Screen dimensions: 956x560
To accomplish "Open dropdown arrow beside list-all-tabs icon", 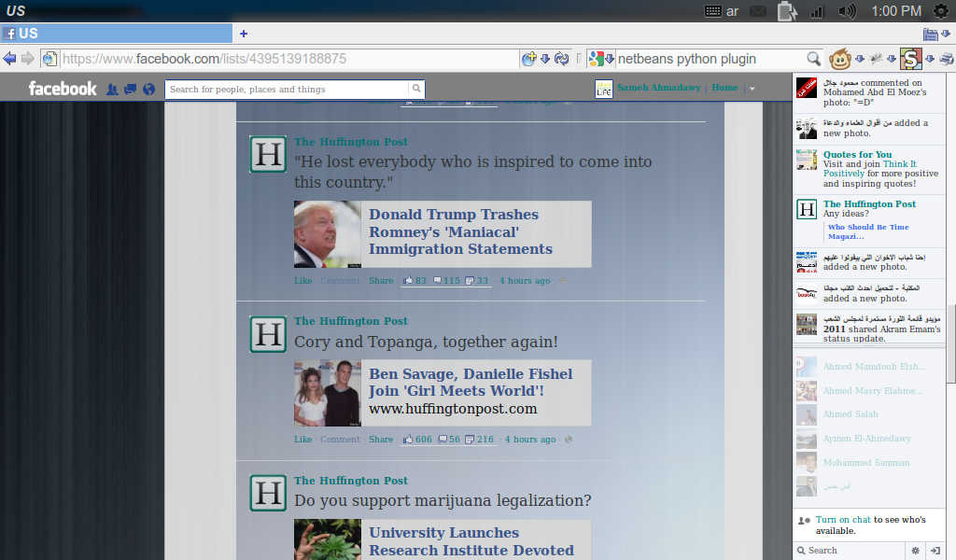I will point(946,35).
